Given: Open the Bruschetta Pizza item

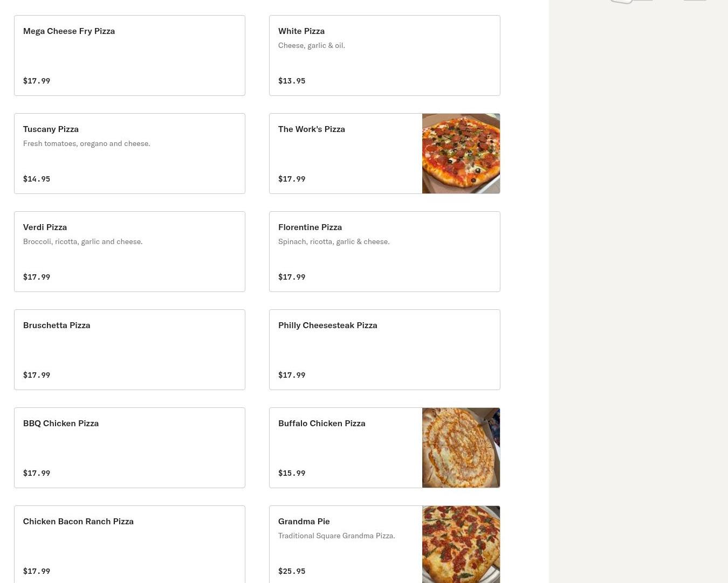Looking at the screenshot, I should (x=129, y=350).
